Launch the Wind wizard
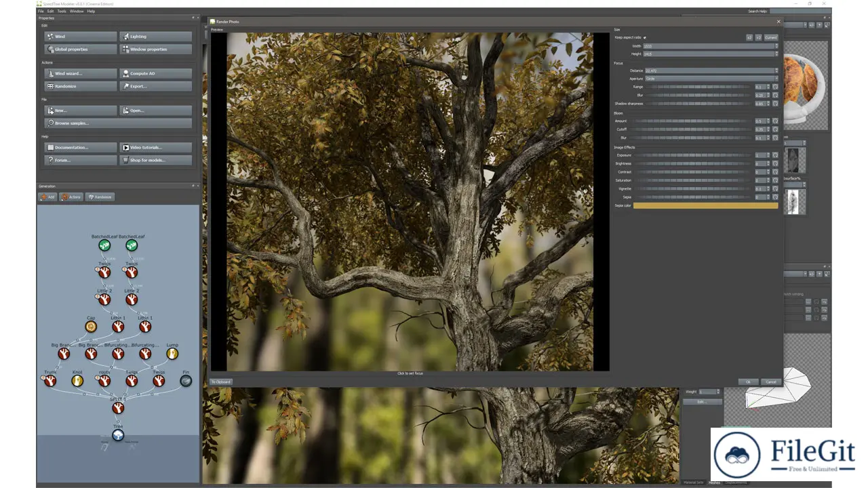 pos(81,73)
